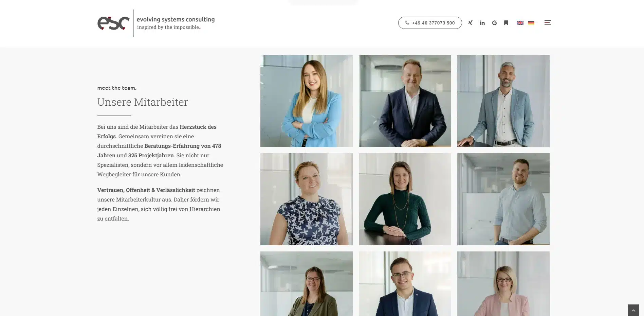This screenshot has width=644, height=316.
Task: Open photo of young man with glasses in blue suit
Action: [x=405, y=284]
